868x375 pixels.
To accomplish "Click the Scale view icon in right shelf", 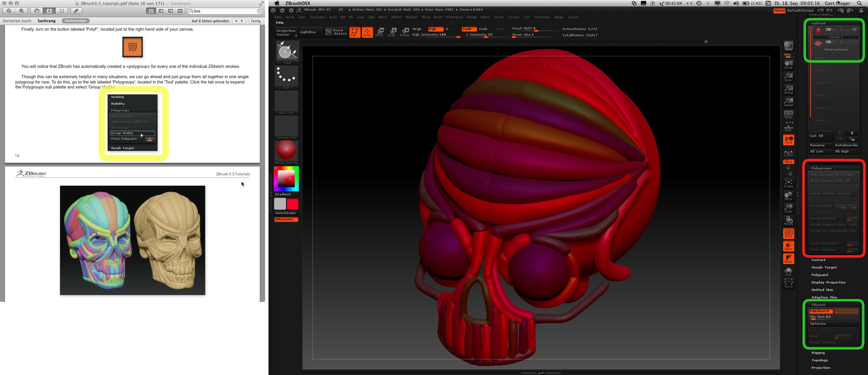I will click(x=788, y=208).
